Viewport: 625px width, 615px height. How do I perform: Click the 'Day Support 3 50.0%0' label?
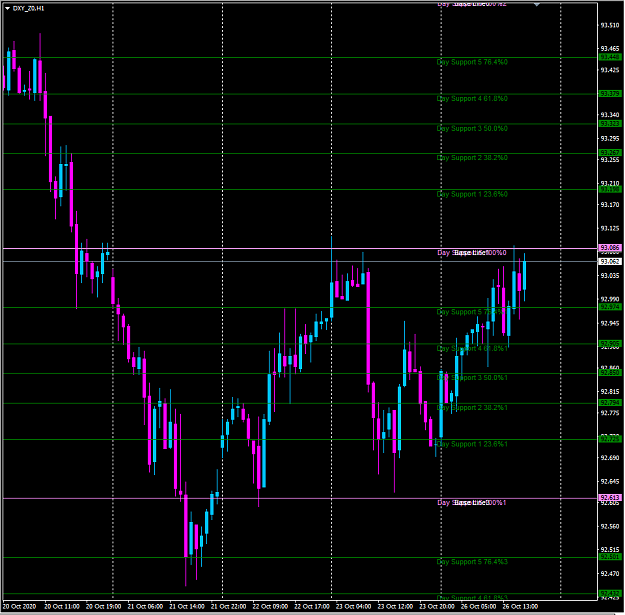pyautogui.click(x=472, y=128)
